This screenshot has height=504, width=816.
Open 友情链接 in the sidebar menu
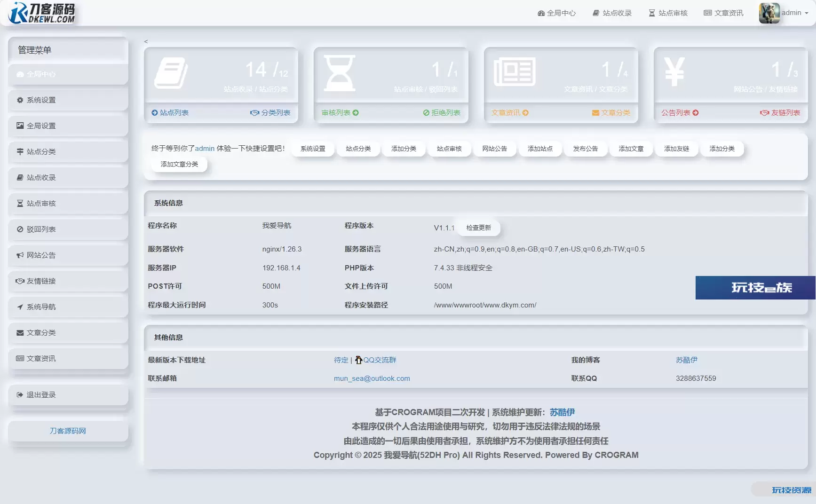[x=41, y=281]
